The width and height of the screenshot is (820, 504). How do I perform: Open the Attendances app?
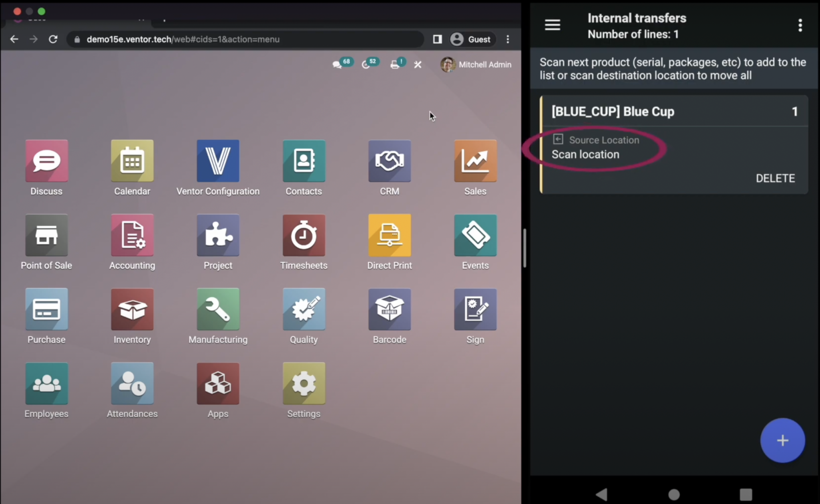tap(132, 383)
